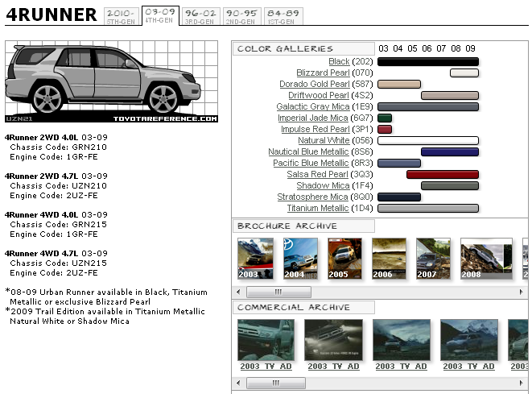
Task: Open the 2004 brochure thumbnail
Action: click(x=300, y=259)
